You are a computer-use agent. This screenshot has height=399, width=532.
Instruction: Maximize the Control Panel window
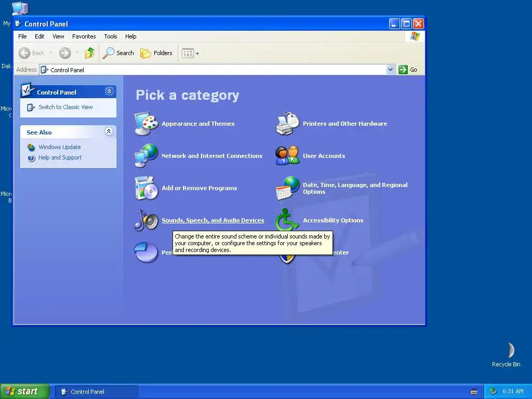coord(406,24)
